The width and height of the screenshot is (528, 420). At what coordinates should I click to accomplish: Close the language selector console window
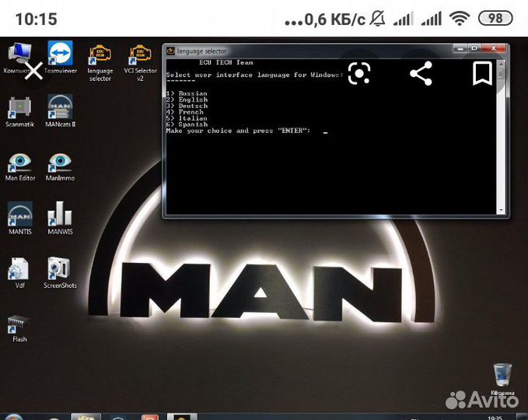pyautogui.click(x=494, y=48)
